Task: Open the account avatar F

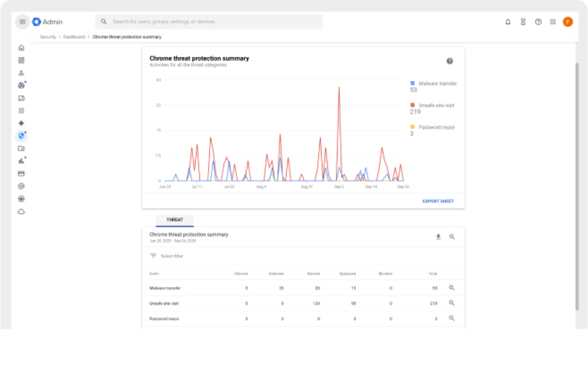Action: [568, 22]
